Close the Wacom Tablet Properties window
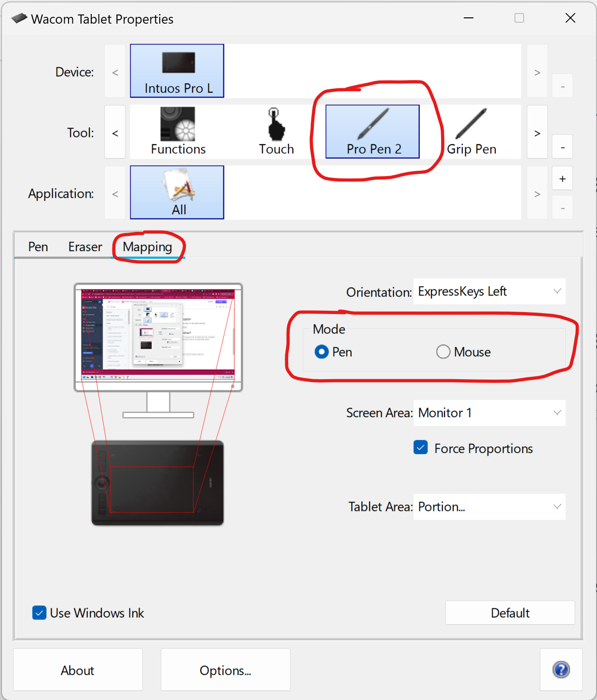 click(x=570, y=18)
